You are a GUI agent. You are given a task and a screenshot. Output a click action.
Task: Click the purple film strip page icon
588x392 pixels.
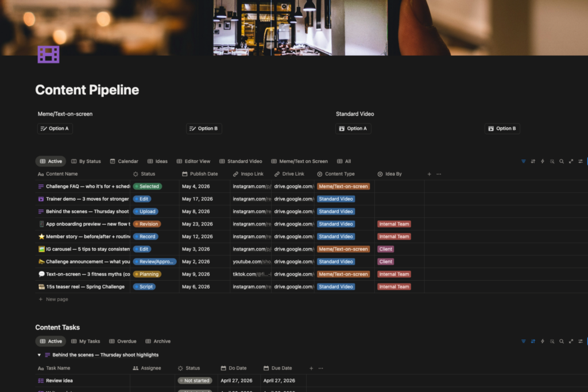click(x=48, y=55)
